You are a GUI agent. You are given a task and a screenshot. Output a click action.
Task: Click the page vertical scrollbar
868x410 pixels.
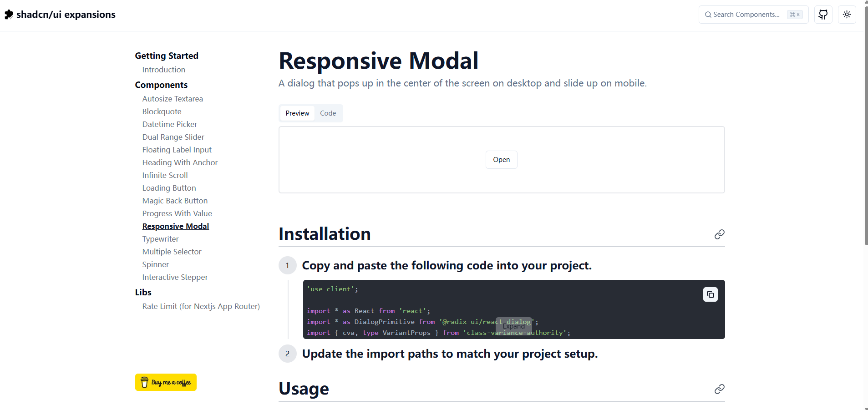pyautogui.click(x=866, y=137)
